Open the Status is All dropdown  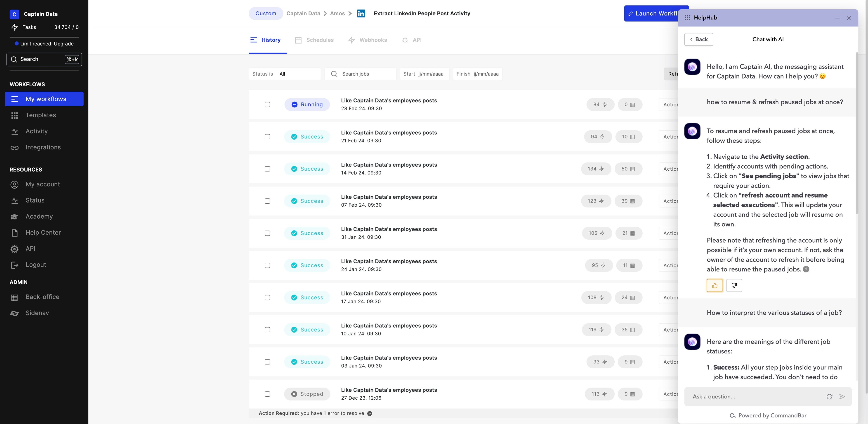[285, 74]
